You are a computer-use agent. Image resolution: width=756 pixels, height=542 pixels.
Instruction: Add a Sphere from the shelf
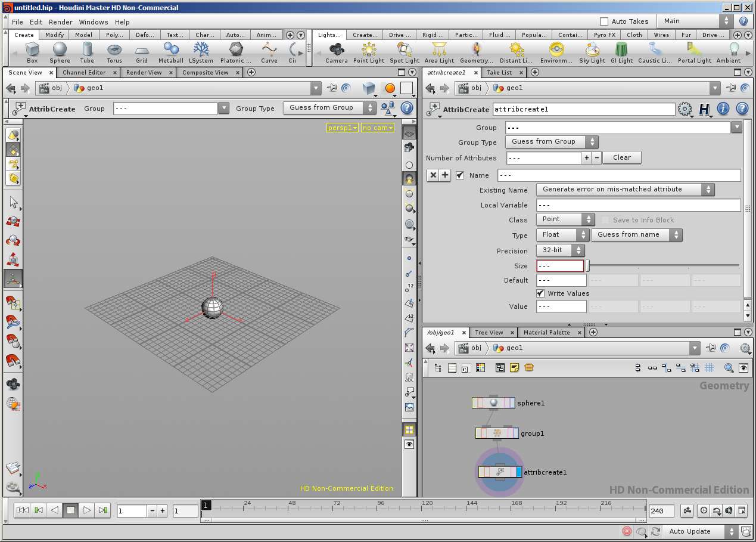pos(60,52)
